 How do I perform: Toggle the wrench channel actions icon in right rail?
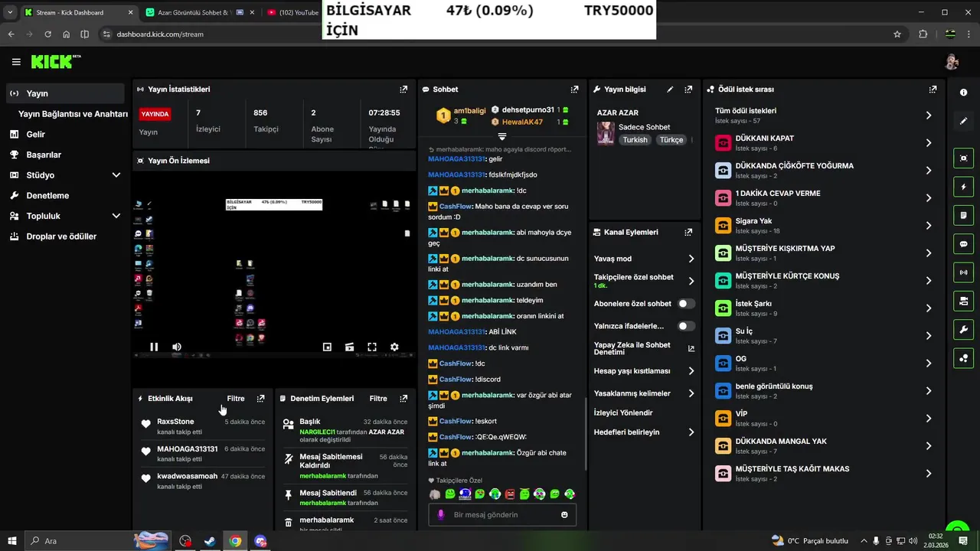point(963,329)
